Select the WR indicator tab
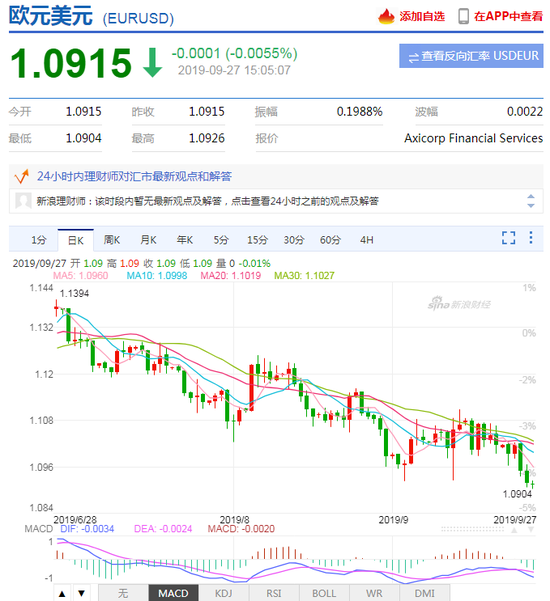The width and height of the screenshot is (550, 601). coord(374,593)
